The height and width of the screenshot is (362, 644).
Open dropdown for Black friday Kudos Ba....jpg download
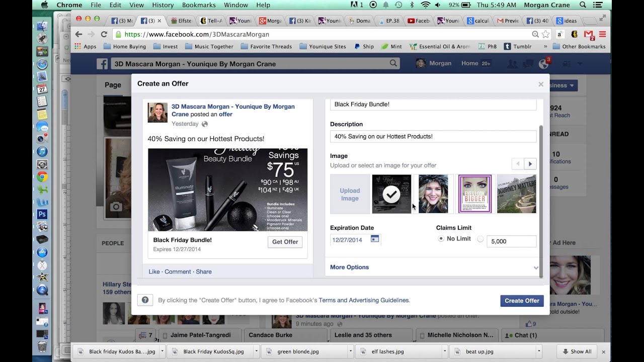pyautogui.click(x=162, y=351)
